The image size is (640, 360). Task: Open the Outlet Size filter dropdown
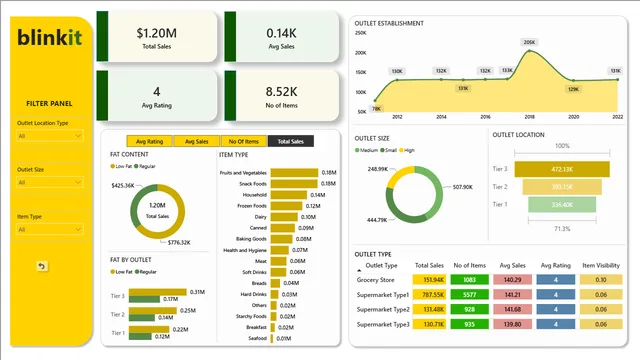pos(50,182)
